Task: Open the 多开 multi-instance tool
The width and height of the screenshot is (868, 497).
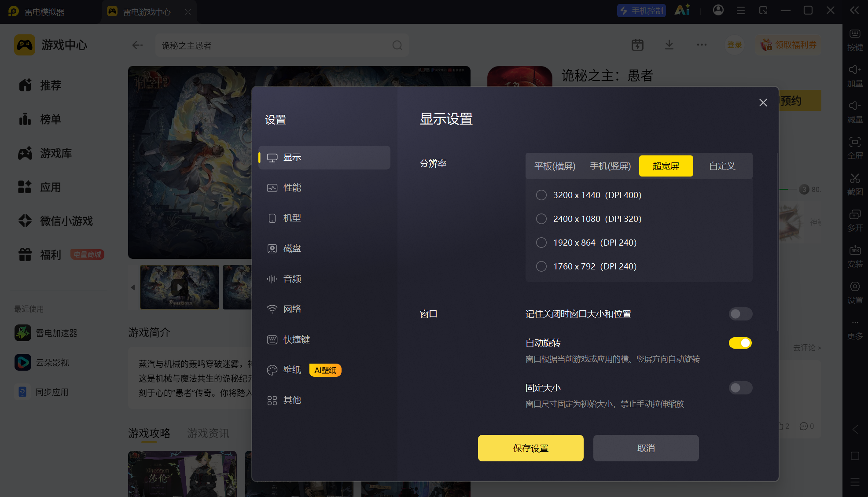Action: tap(855, 220)
